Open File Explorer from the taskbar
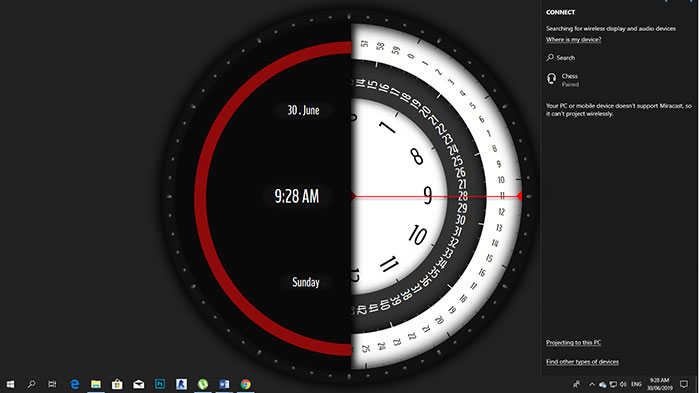The image size is (700, 393). click(x=96, y=384)
